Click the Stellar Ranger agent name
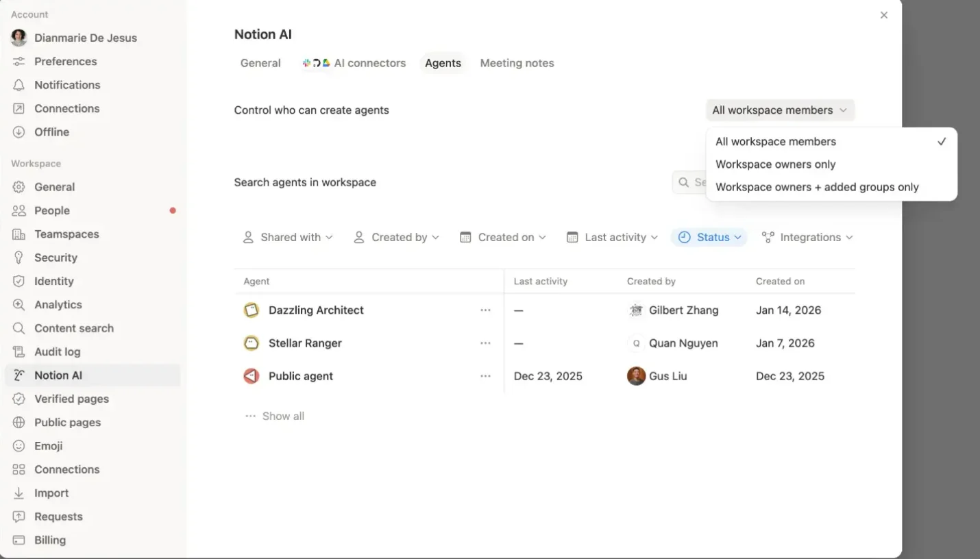This screenshot has width=980, height=559. (x=305, y=343)
